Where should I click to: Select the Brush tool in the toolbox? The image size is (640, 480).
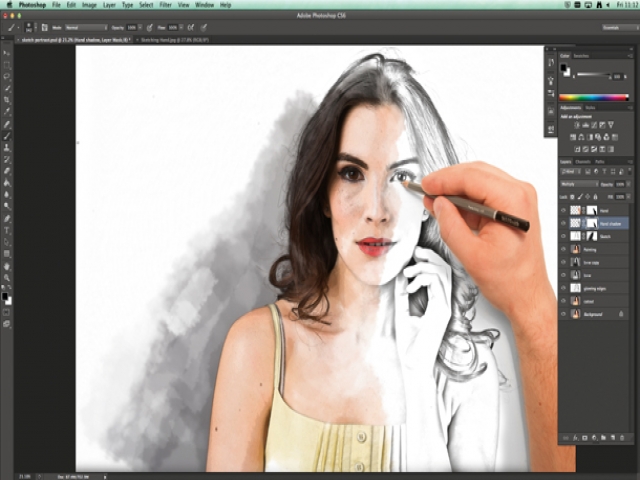point(7,136)
